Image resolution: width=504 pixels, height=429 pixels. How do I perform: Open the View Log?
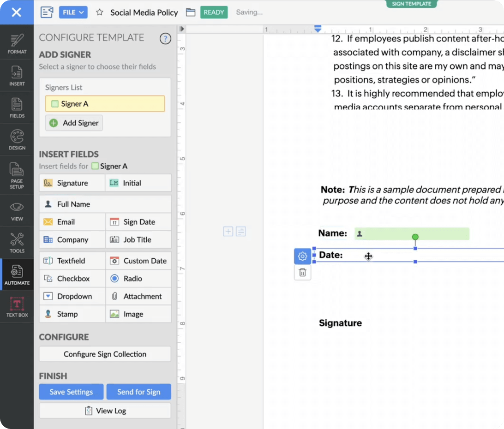(x=105, y=411)
